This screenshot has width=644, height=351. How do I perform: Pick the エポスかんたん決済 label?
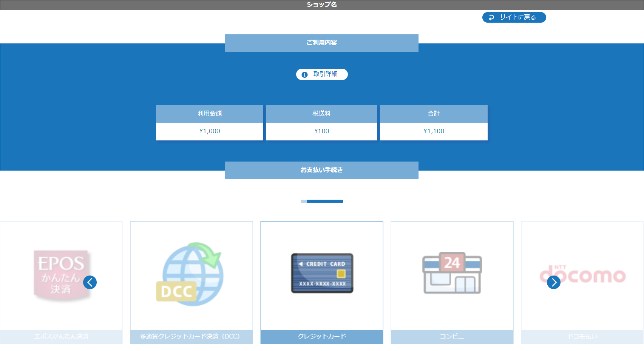tap(61, 336)
